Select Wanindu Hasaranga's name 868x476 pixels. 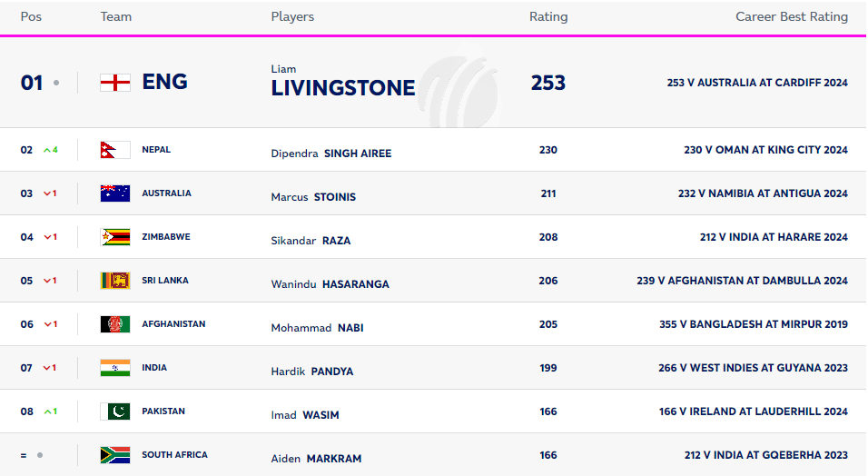(x=330, y=284)
